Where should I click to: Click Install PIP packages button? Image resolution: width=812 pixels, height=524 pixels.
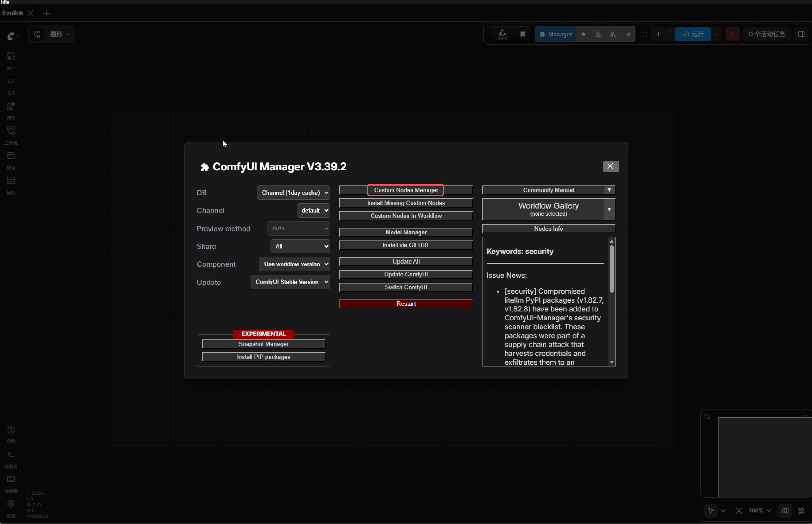[x=263, y=357]
